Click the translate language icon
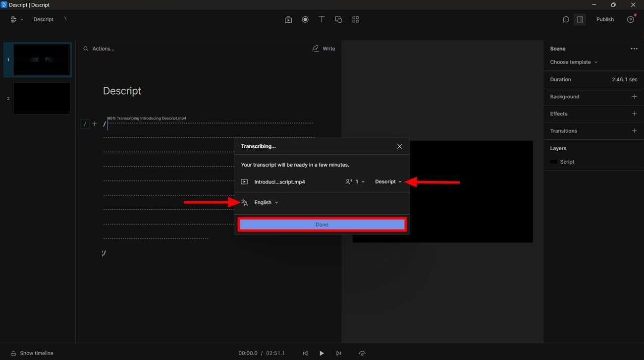 pos(244,203)
